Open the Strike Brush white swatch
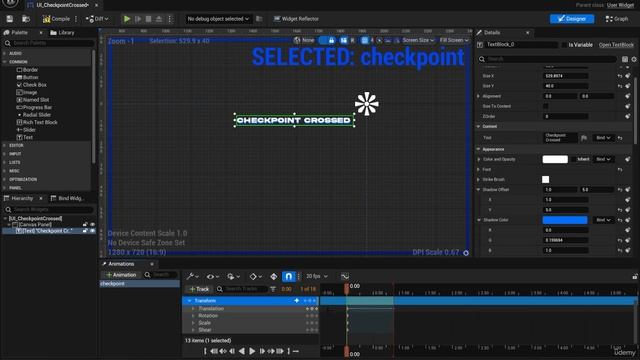 (546, 180)
